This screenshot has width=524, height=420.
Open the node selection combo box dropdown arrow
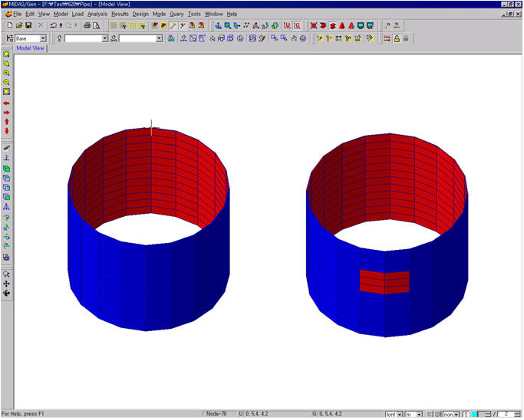pyautogui.click(x=105, y=39)
